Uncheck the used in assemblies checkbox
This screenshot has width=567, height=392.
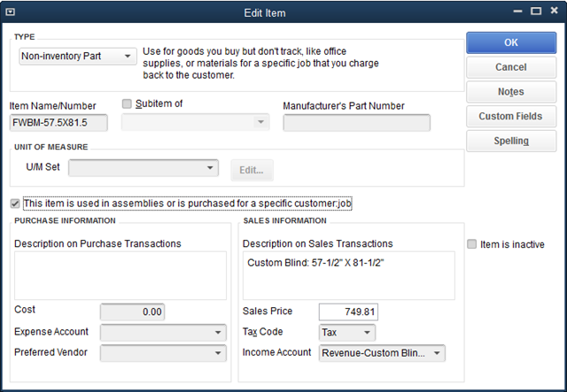(14, 204)
